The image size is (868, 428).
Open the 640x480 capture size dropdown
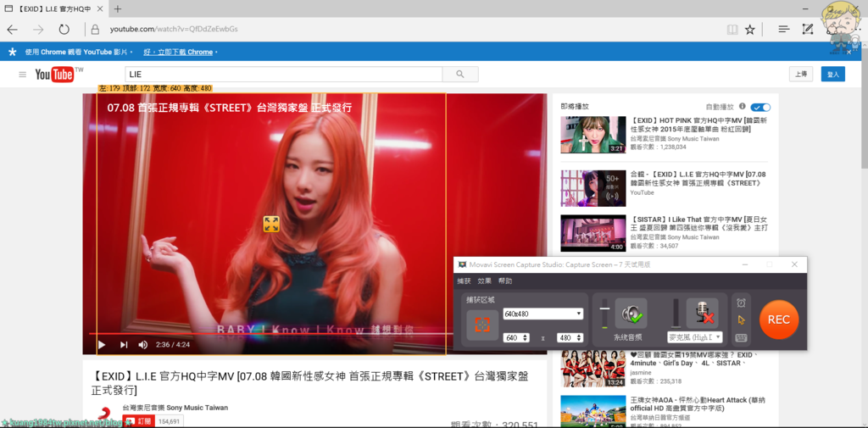(x=543, y=314)
